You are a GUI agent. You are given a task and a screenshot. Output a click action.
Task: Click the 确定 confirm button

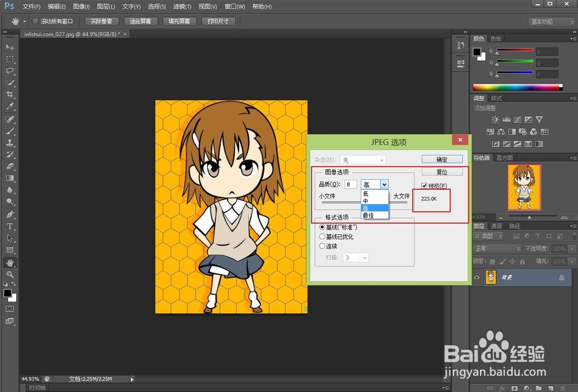coord(443,159)
